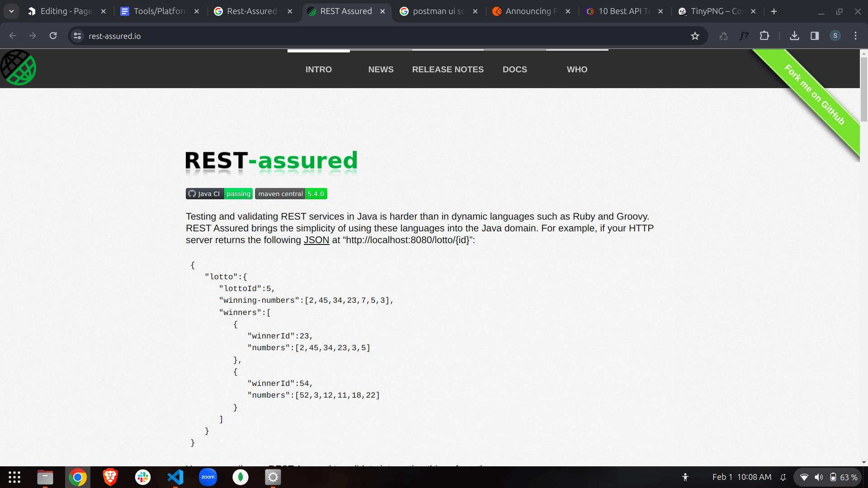
Task: Start Zoom from the taskbar
Action: coord(208,477)
